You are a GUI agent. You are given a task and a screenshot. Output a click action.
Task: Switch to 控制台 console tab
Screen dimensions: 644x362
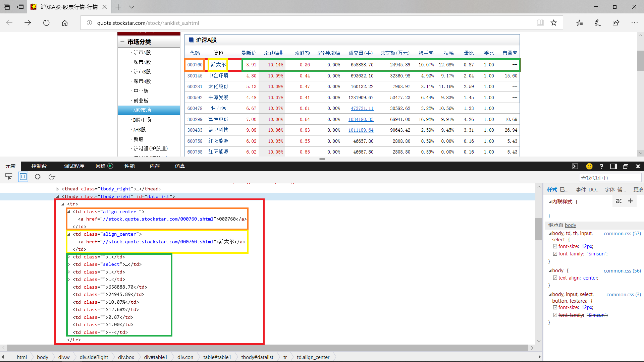(x=39, y=166)
